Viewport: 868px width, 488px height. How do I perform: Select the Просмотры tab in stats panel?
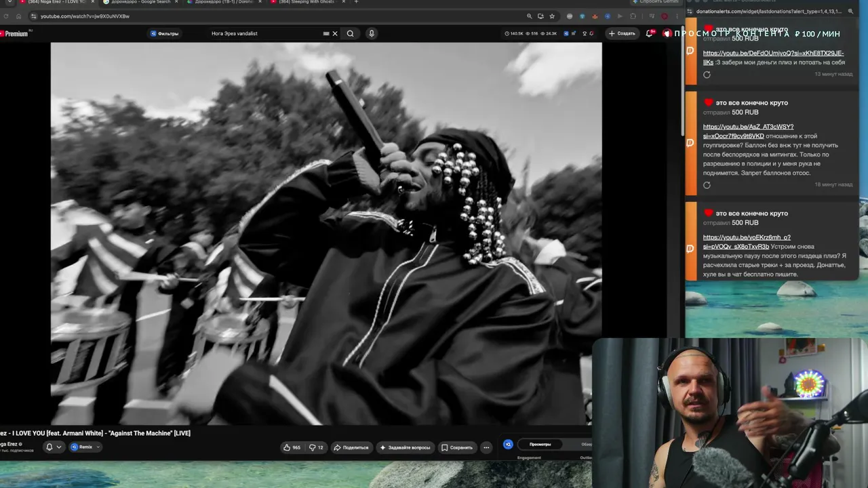pos(540,444)
